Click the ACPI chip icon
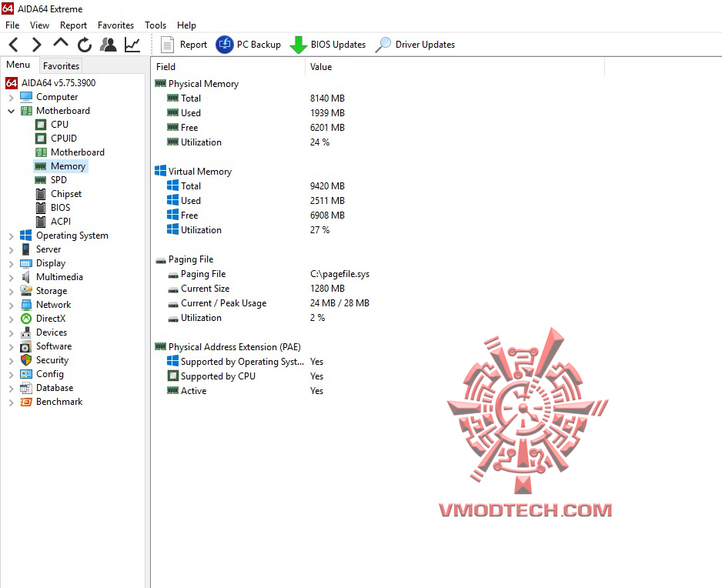 pos(41,222)
